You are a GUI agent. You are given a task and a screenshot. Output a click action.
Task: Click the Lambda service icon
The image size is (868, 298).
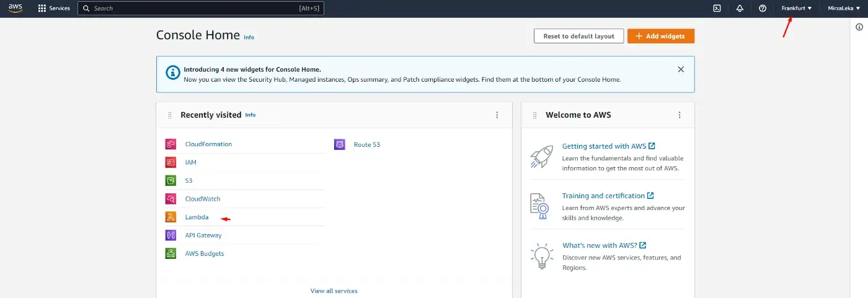click(x=170, y=217)
